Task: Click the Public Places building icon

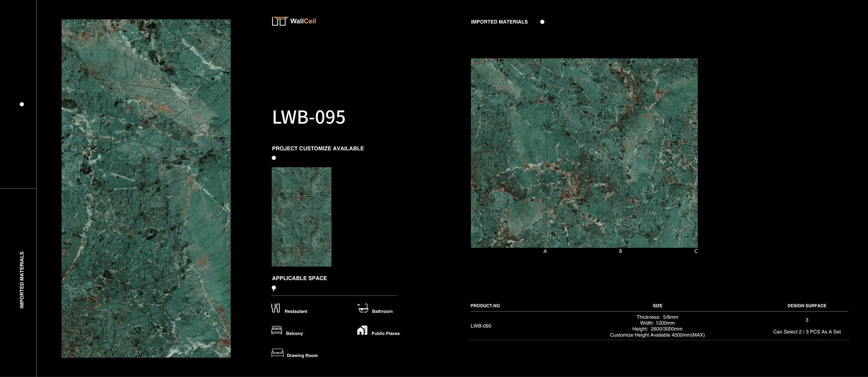Action: coord(362,331)
